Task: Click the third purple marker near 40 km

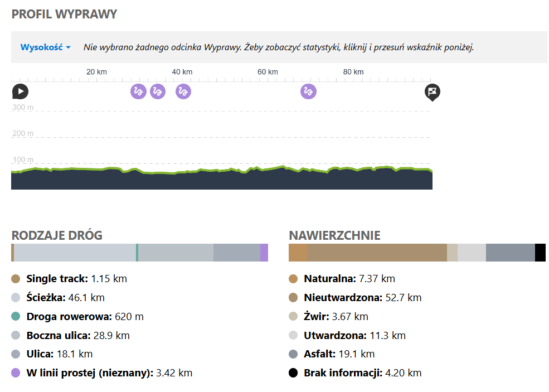Action: pyautogui.click(x=183, y=91)
